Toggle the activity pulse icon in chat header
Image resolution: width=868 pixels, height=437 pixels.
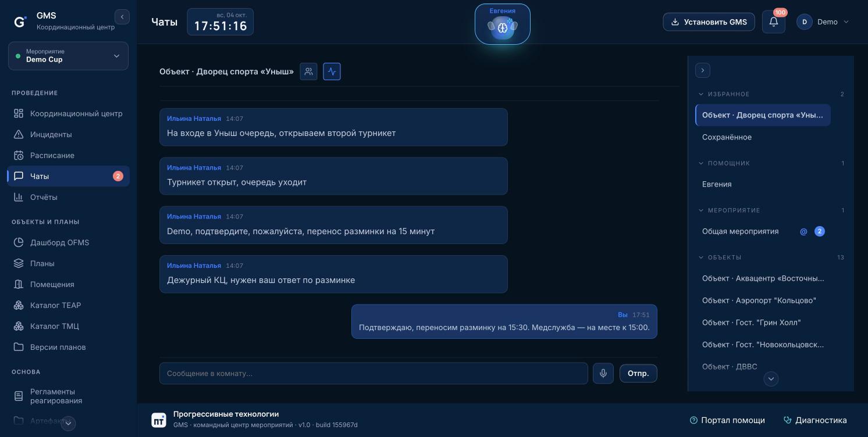pos(332,71)
